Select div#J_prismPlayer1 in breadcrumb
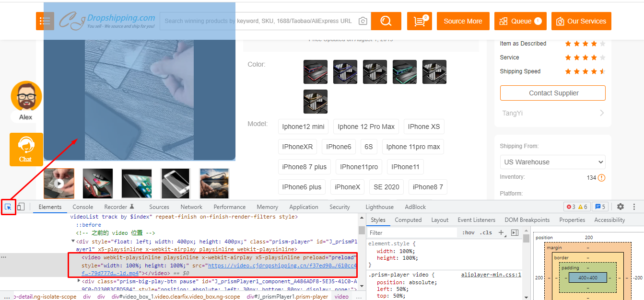The height and width of the screenshot is (300, 644). [x=287, y=297]
